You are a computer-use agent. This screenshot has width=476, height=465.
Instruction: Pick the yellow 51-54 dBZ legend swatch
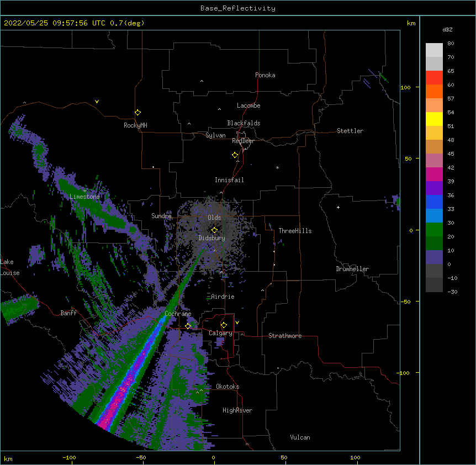(434, 119)
